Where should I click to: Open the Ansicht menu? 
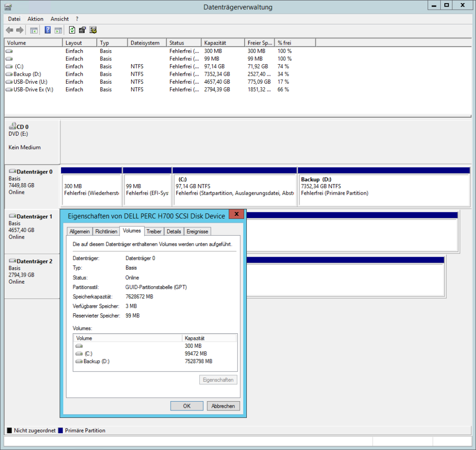pos(59,19)
